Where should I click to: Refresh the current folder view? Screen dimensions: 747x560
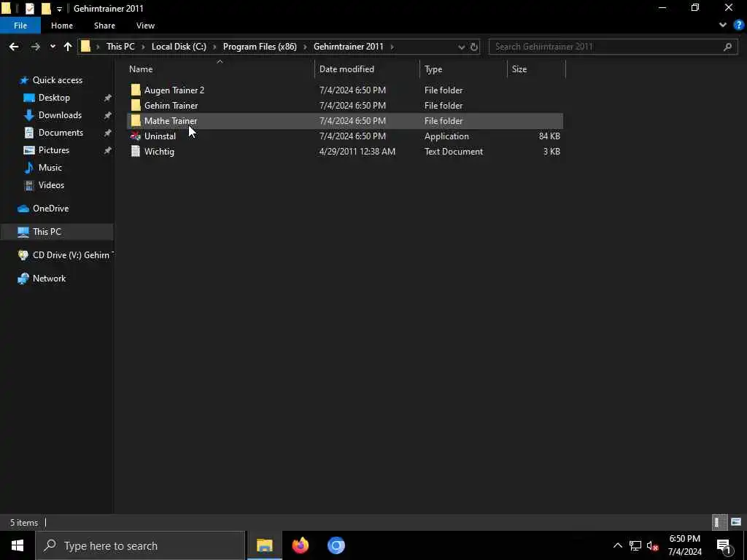tap(473, 47)
